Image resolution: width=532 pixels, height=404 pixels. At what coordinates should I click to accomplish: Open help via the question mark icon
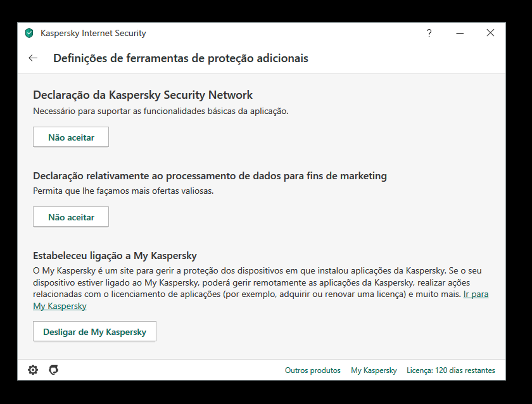(429, 33)
